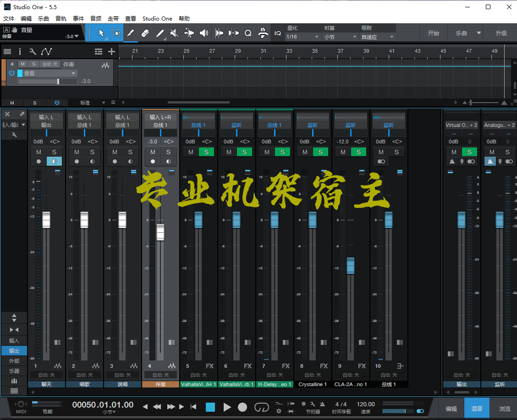Mute channel 1 聊天 in mixer
Viewport: 517px width, 420px height.
pos(38,152)
